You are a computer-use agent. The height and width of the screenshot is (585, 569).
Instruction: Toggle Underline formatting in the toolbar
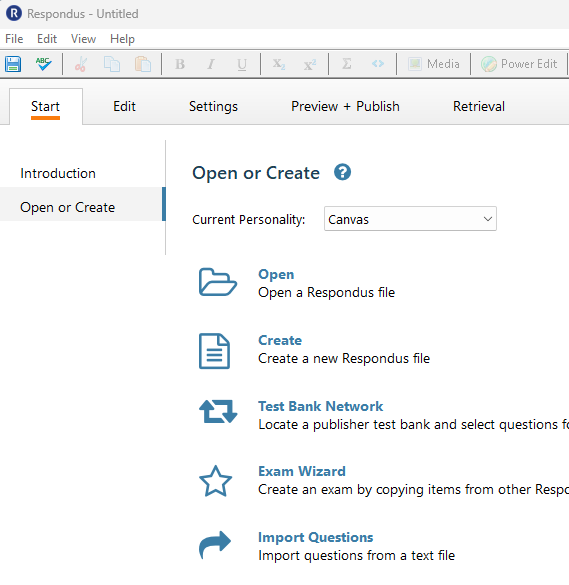pyautogui.click(x=242, y=65)
